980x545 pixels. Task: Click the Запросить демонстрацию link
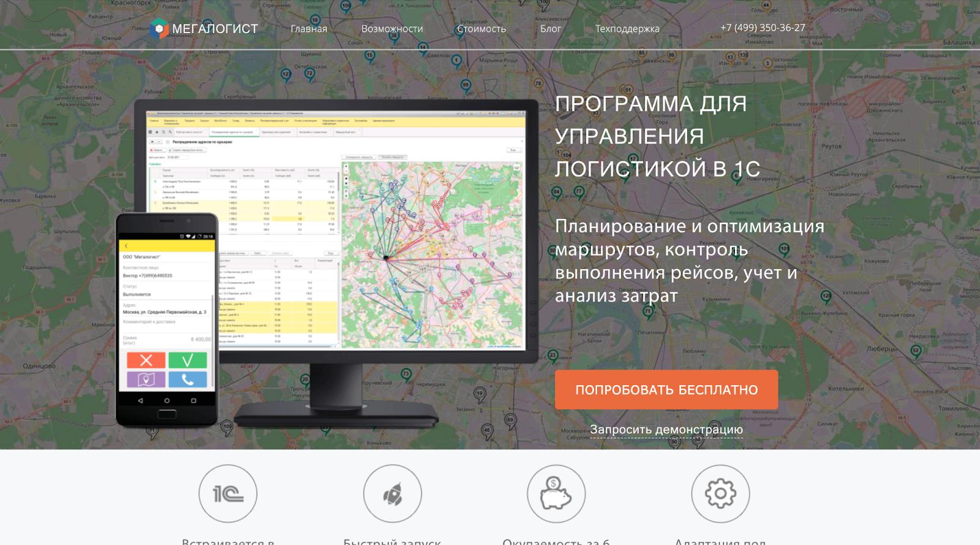[x=666, y=430]
